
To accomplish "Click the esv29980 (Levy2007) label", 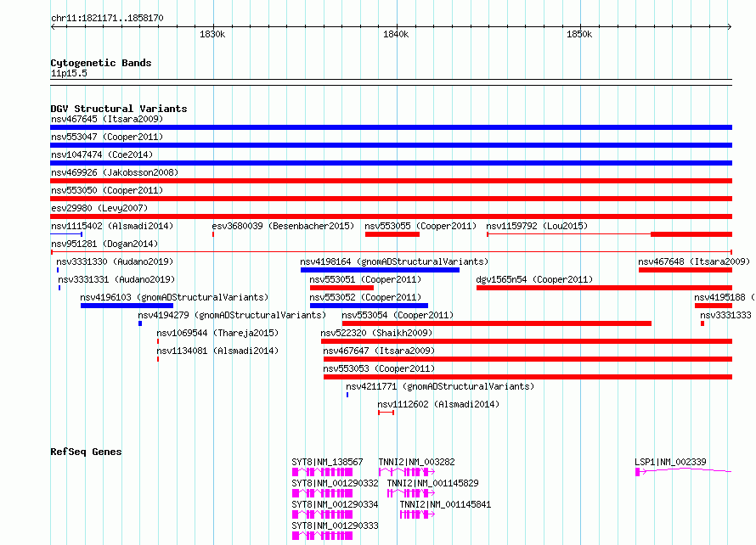I will 99,208.
